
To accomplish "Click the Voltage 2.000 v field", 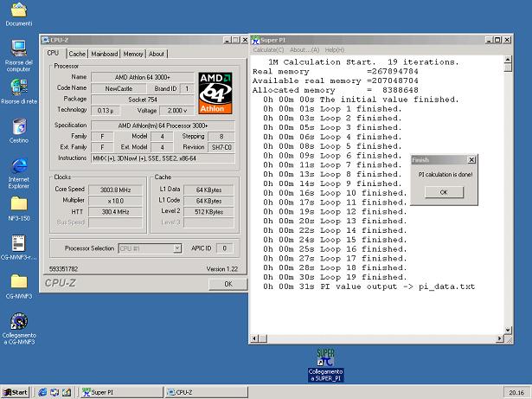I will point(177,111).
